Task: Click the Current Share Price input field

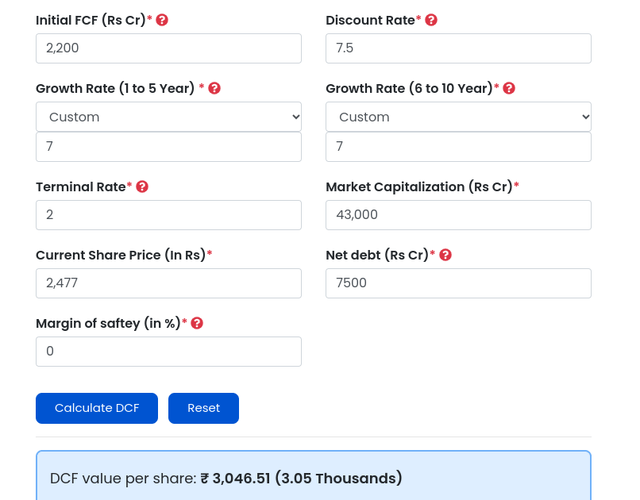Action: (168, 283)
